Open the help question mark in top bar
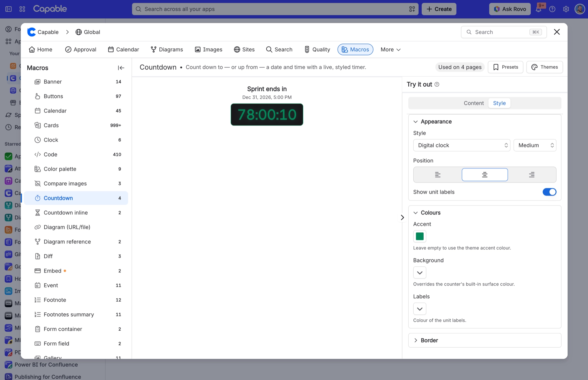 coord(552,9)
